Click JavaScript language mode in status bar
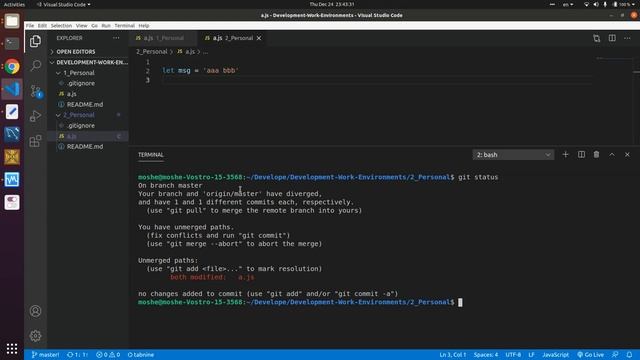 pyautogui.click(x=556, y=355)
